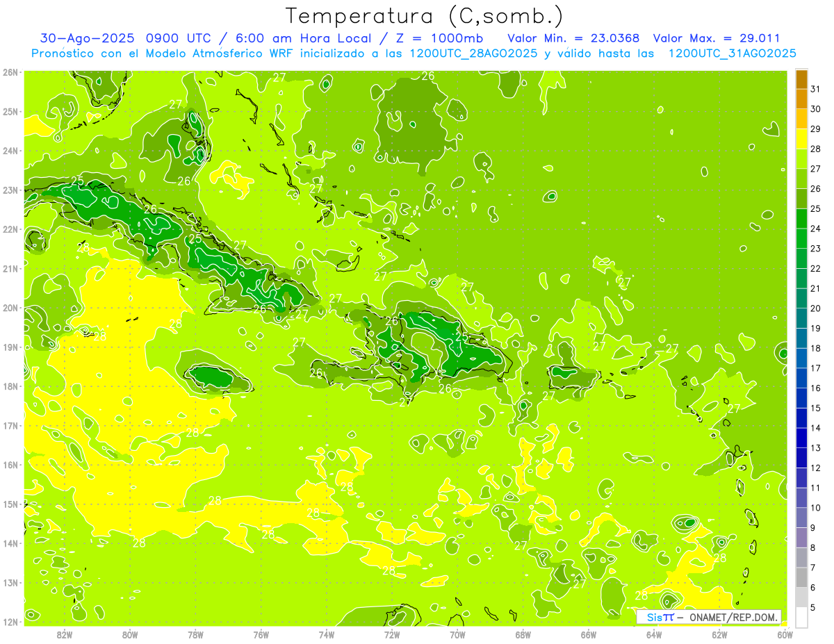Image resolution: width=834 pixels, height=644 pixels.
Task: Select the green legend color between 24 and 25
Action: point(801,218)
